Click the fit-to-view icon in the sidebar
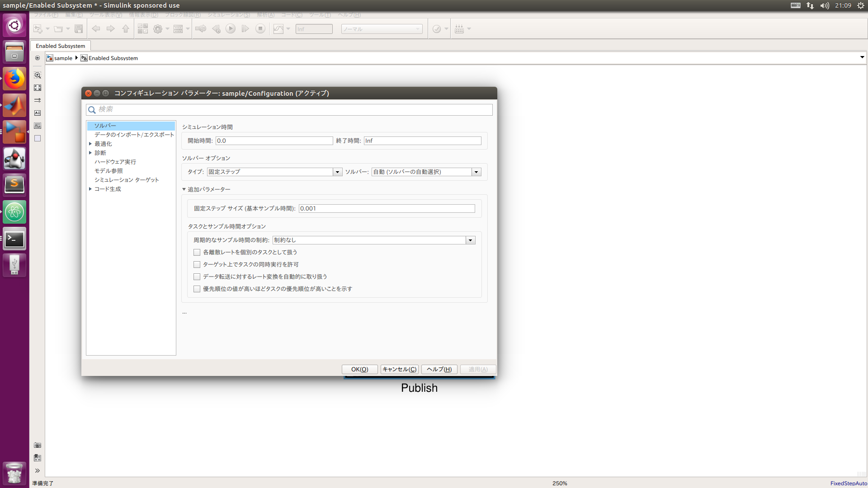 38,88
